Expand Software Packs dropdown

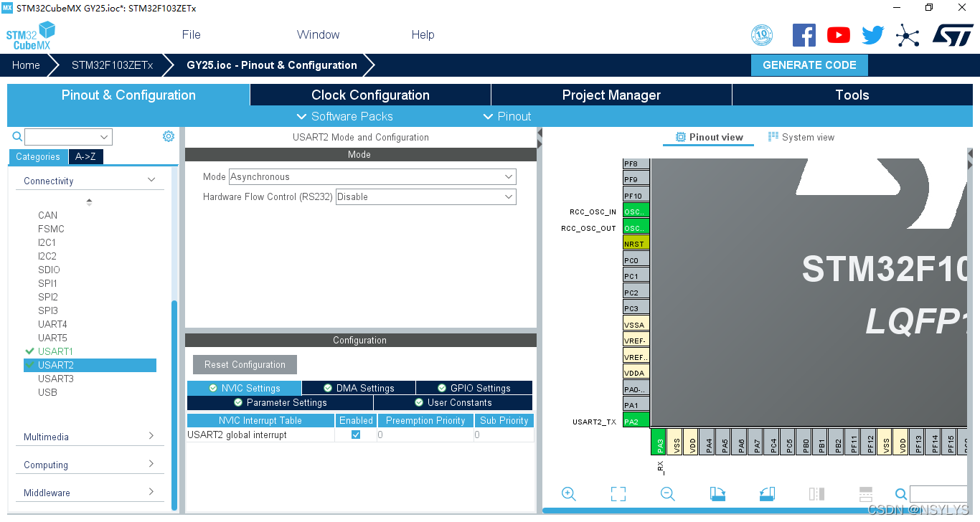coord(345,116)
